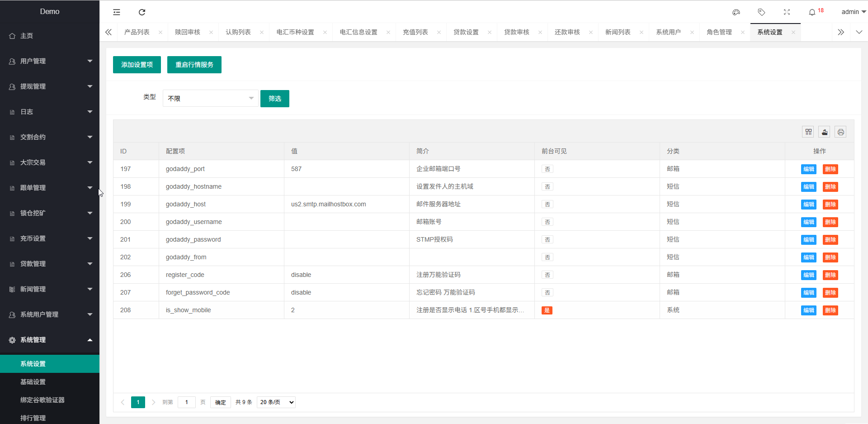Open the column filter grid icon

pos(808,132)
